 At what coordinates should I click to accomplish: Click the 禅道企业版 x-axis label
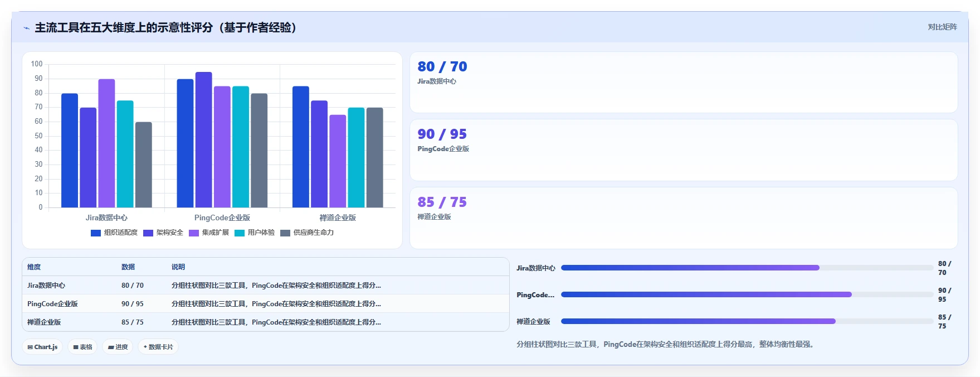point(338,217)
